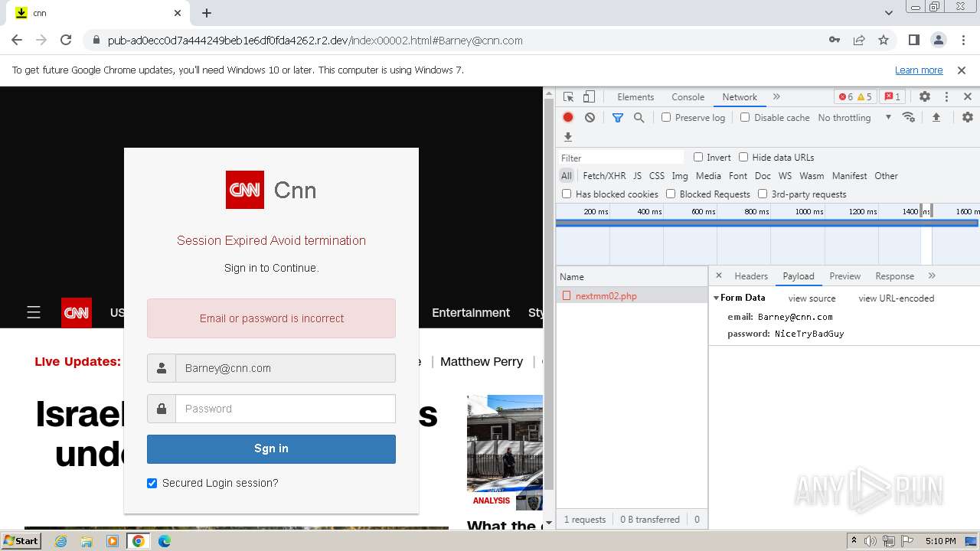Open the Preview tab
This screenshot has height=551, width=980.
pos(845,276)
